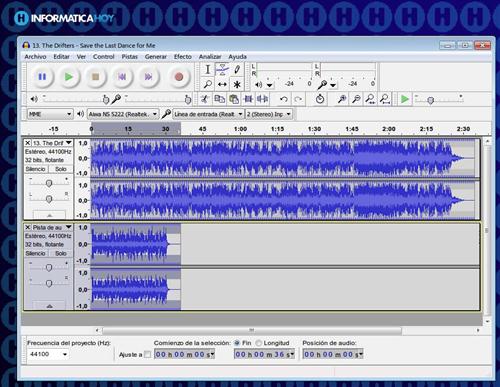
Task: Open the Pistas menu
Action: pyautogui.click(x=130, y=57)
